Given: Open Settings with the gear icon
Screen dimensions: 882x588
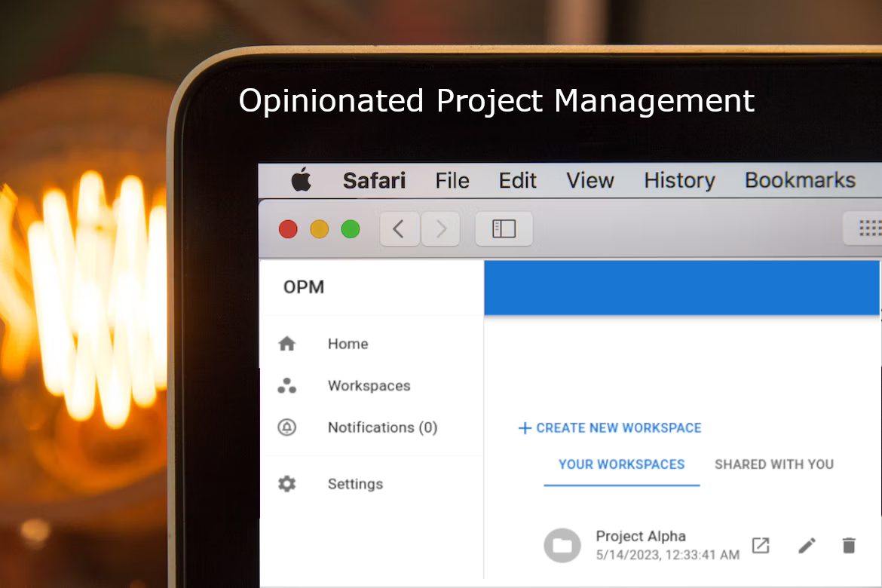Looking at the screenshot, I should 287,484.
